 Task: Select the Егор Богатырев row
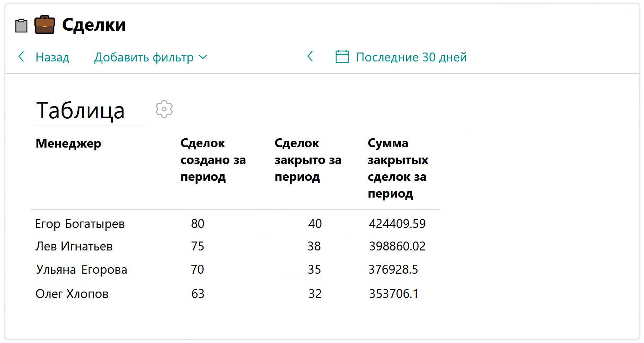tap(80, 224)
